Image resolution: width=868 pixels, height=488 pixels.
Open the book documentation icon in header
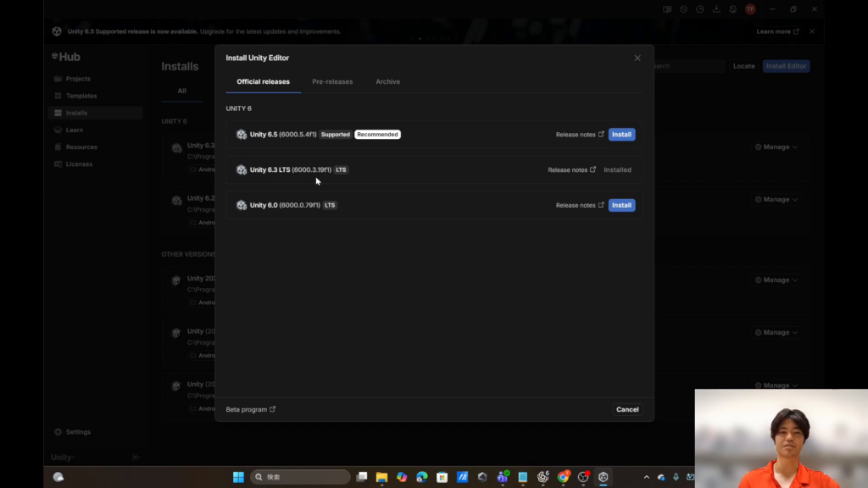[x=667, y=9]
